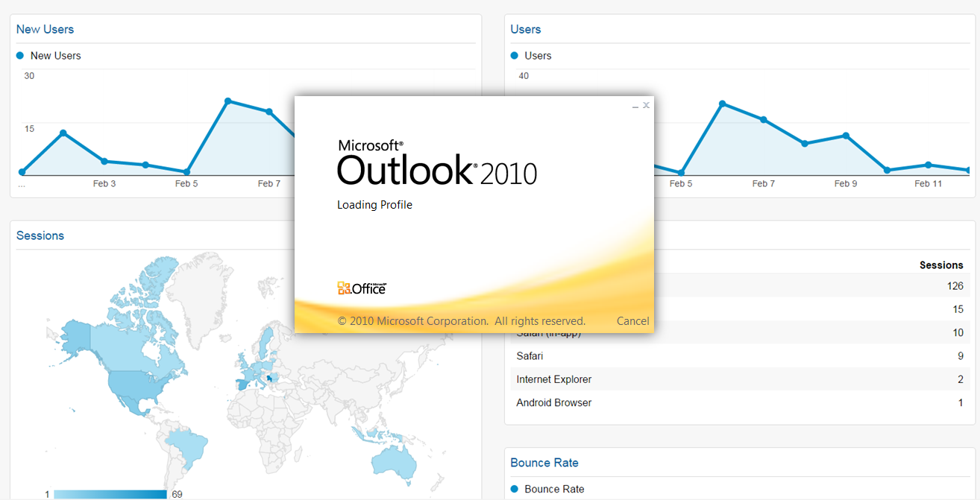Select the Internet Explorer row
Screen dimensions: 980x500
pos(554,379)
